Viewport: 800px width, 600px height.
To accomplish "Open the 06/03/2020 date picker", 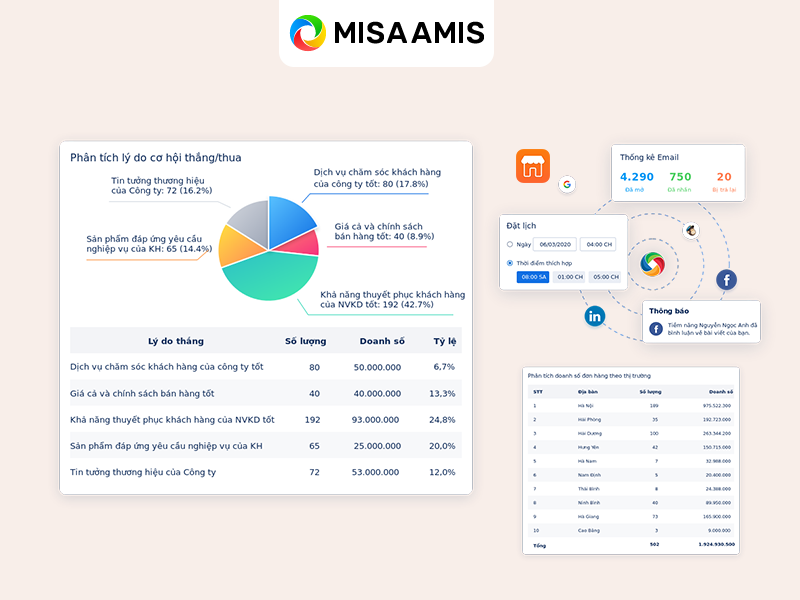I will click(x=556, y=244).
